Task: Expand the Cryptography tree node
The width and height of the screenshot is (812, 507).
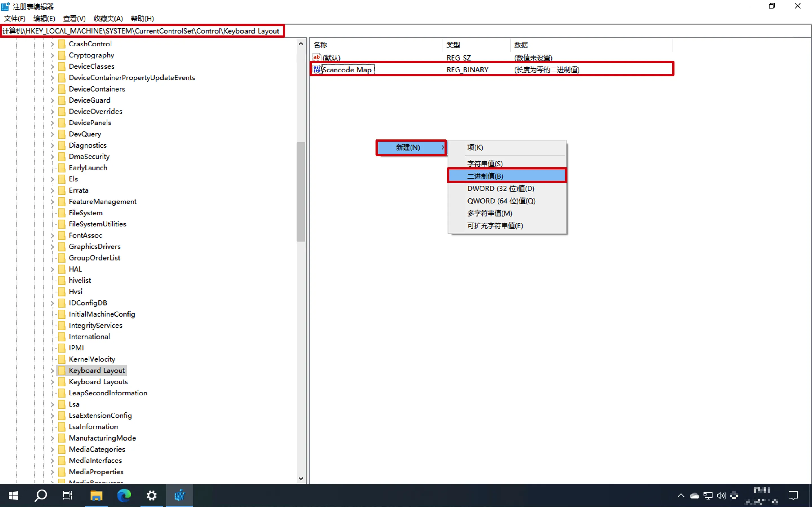Action: 52,55
